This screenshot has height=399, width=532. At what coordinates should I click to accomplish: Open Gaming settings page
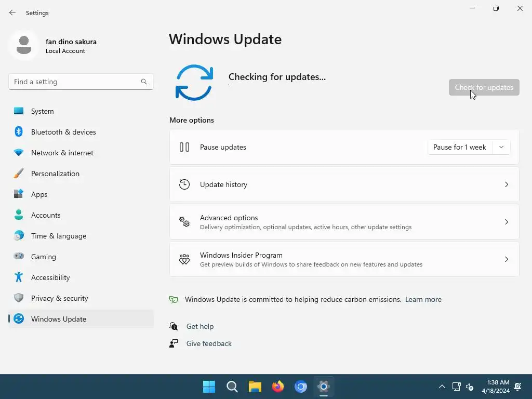(x=81, y=257)
